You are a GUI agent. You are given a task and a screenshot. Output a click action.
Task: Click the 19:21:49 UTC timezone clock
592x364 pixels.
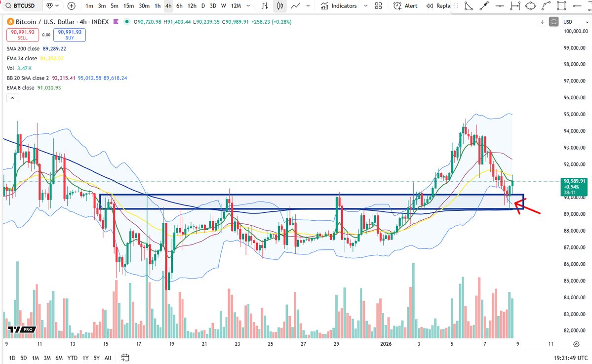pos(570,358)
